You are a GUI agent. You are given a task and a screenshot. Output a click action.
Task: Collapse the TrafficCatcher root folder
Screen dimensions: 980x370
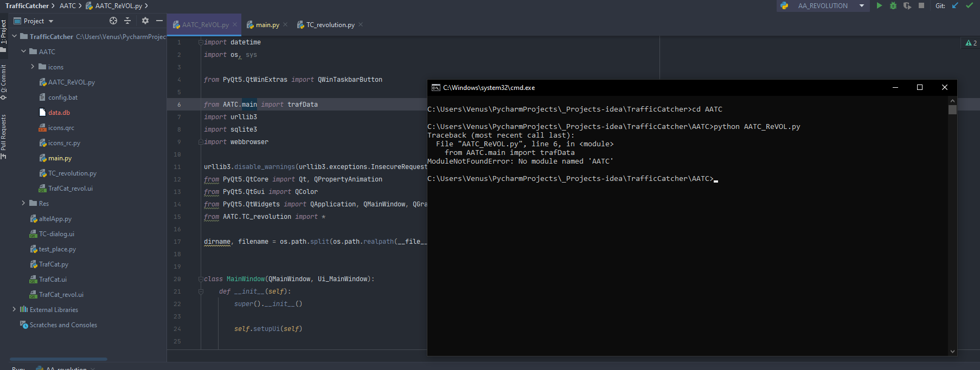(x=15, y=36)
